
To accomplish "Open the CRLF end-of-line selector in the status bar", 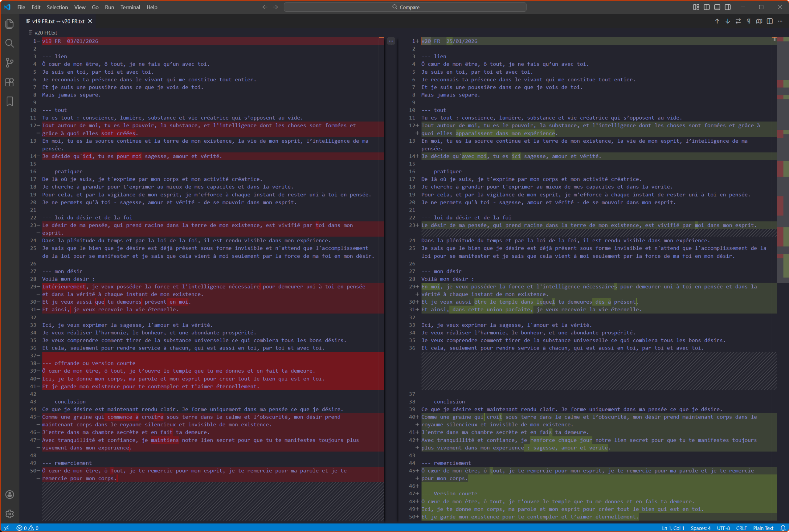I will pos(741,528).
